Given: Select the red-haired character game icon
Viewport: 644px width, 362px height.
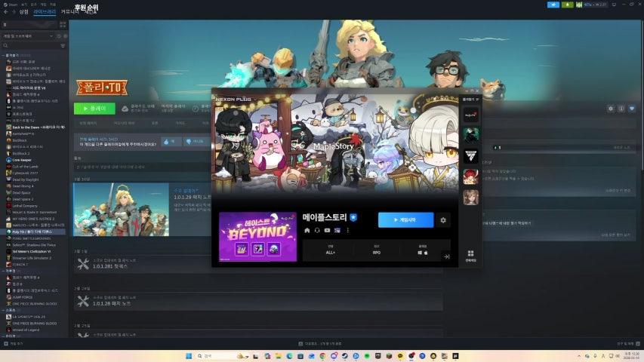Looking at the screenshot, I should tap(470, 176).
